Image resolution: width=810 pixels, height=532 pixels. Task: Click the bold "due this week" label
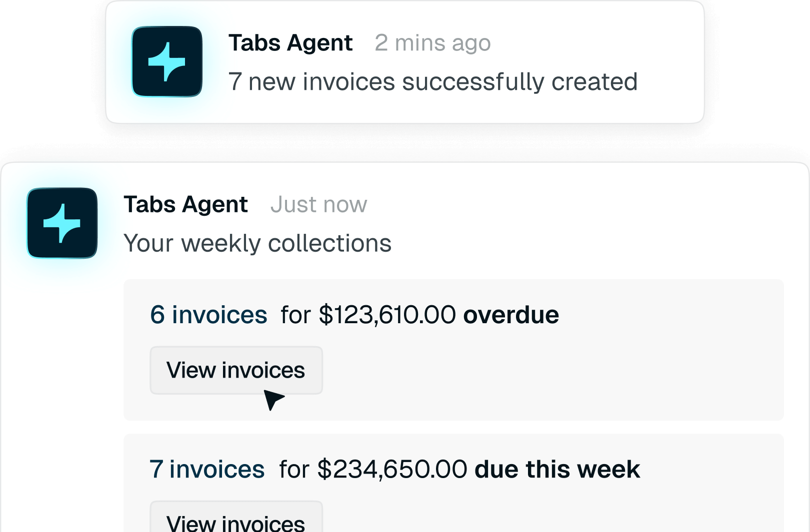click(x=557, y=469)
